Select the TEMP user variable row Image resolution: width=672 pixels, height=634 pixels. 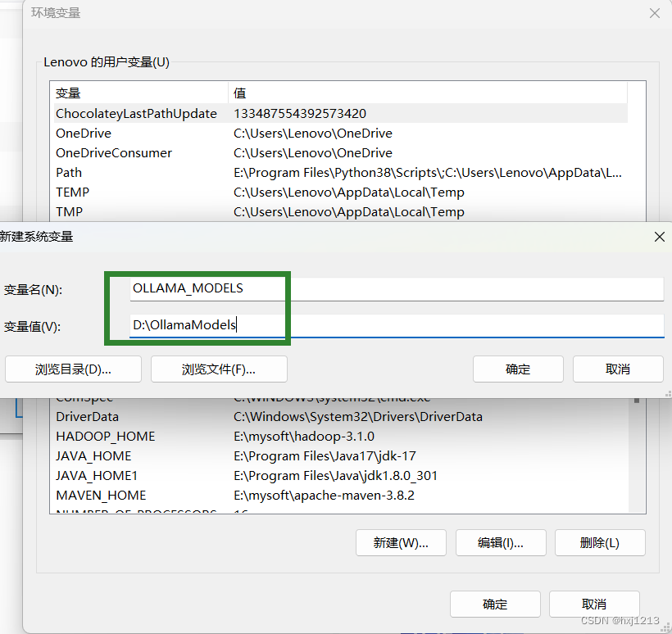(x=341, y=192)
